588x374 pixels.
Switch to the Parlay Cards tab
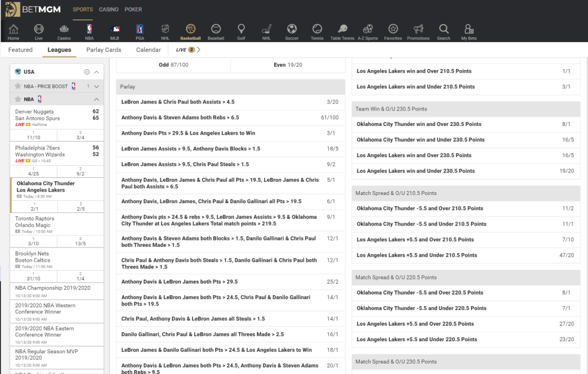tap(103, 50)
